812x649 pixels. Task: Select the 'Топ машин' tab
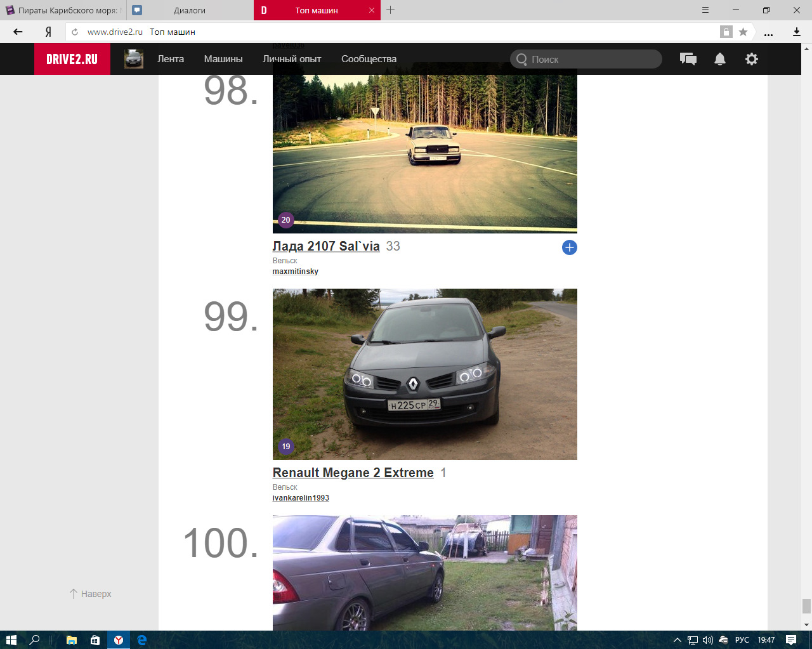tap(317, 10)
